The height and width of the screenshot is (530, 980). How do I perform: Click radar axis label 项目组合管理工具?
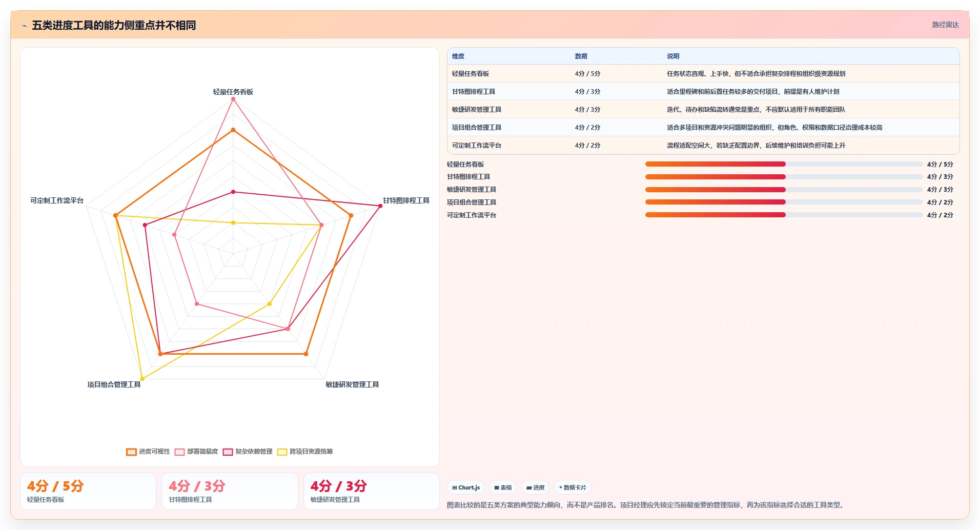[x=114, y=384]
